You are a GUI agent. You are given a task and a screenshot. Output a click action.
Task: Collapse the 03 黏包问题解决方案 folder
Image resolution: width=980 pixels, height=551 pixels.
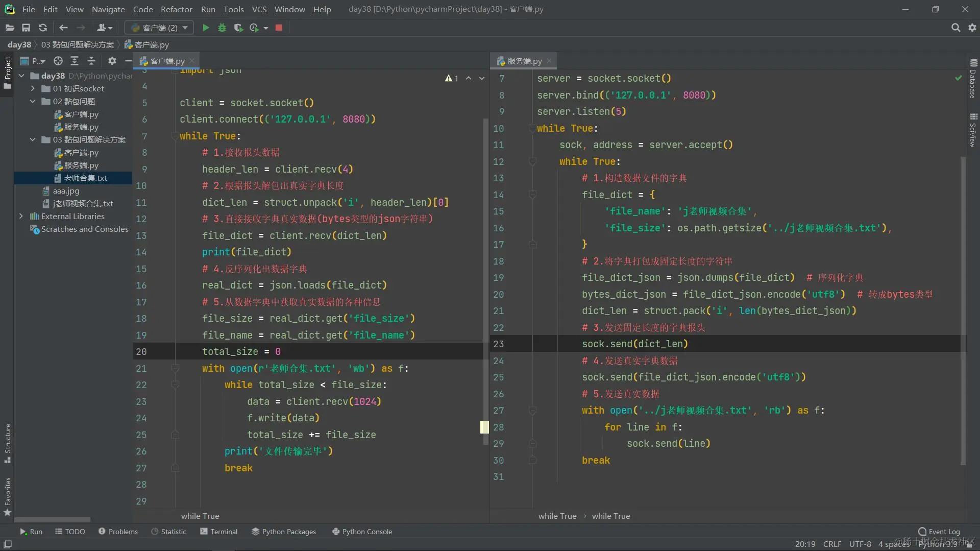pyautogui.click(x=33, y=139)
